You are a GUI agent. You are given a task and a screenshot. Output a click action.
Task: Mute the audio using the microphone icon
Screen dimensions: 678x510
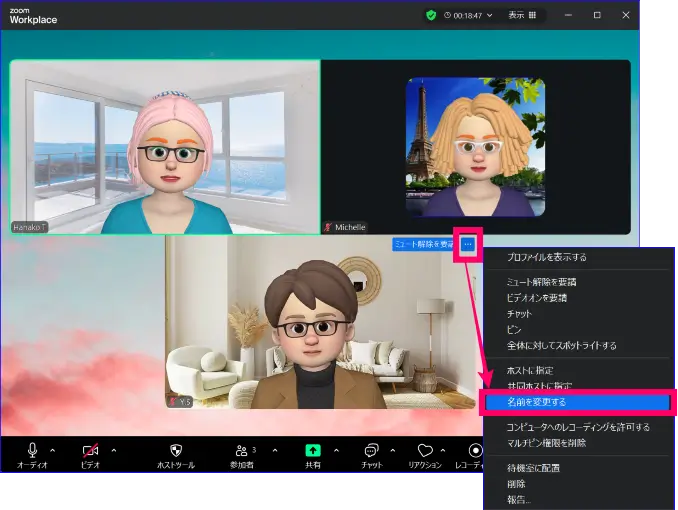(x=32, y=450)
